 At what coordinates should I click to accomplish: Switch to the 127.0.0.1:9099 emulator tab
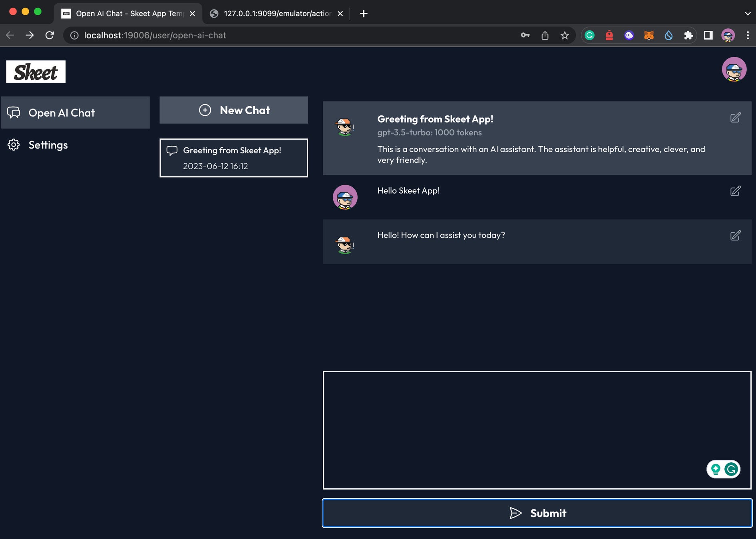point(277,14)
